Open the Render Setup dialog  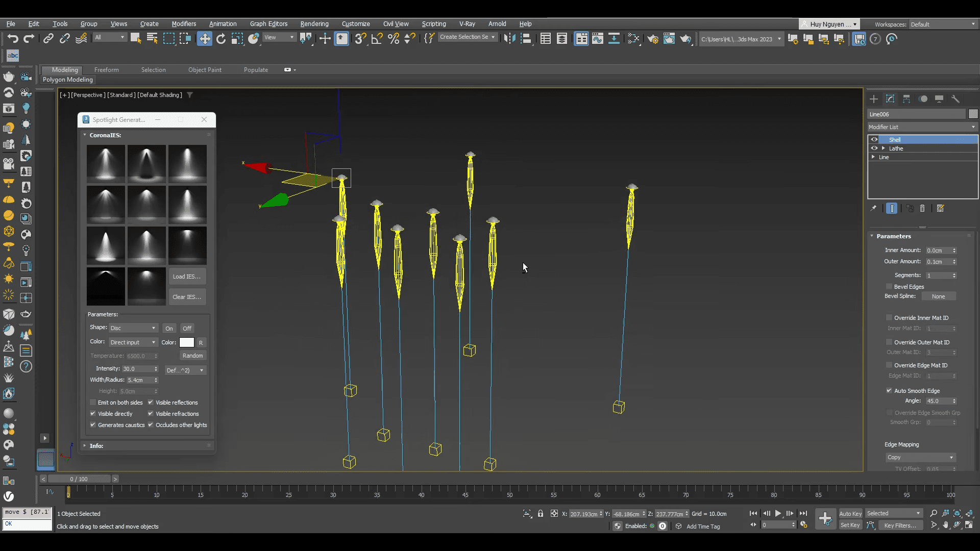tap(653, 39)
